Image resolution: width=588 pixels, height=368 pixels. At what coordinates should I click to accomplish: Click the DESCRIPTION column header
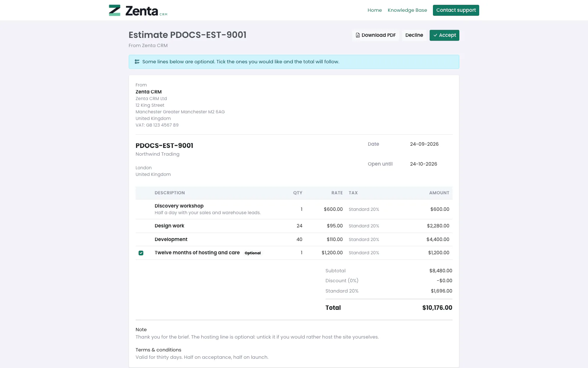tap(169, 193)
